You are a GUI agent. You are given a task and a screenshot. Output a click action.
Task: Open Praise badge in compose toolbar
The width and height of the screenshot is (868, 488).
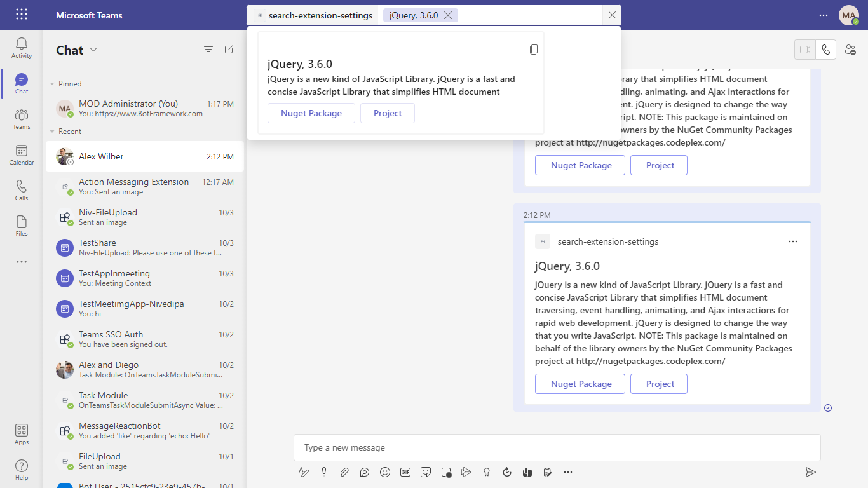487,472
